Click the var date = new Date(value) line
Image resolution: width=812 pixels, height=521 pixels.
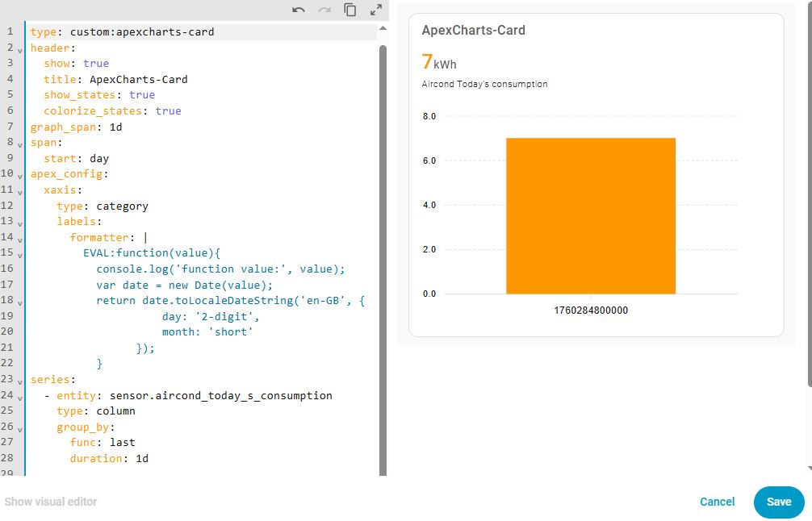coord(184,285)
